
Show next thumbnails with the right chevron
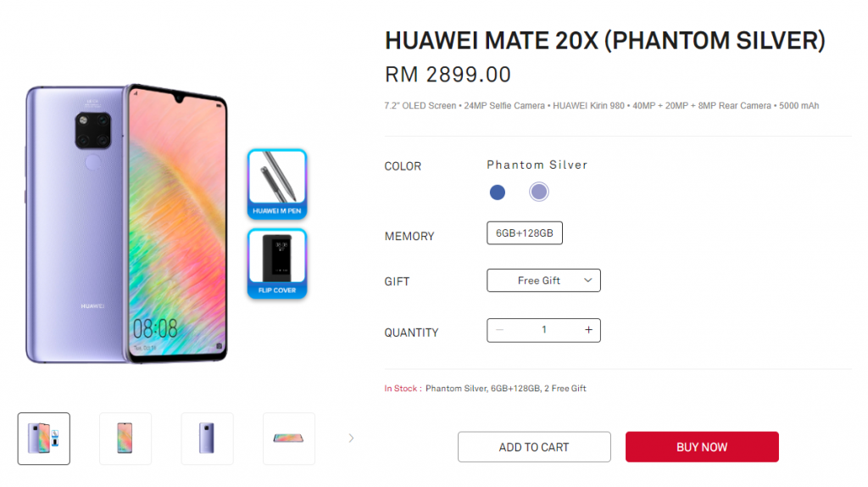[351, 439]
